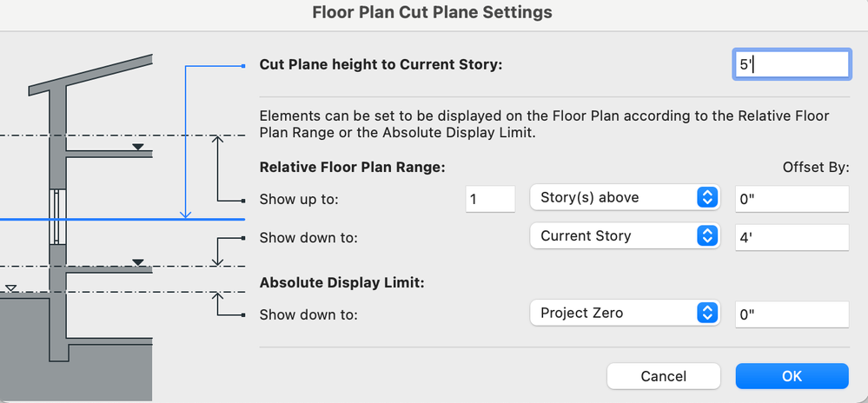Click the Show up to offset field
868x403 pixels.
[791, 199]
